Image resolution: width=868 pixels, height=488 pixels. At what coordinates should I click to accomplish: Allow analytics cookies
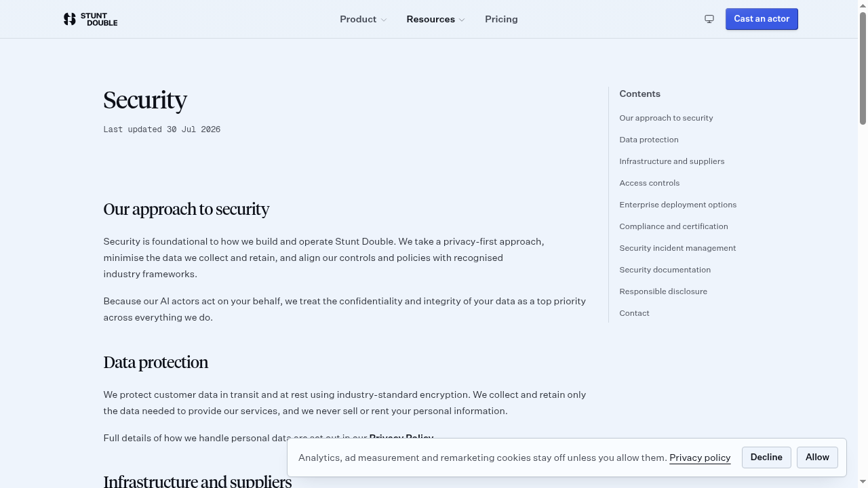817,457
